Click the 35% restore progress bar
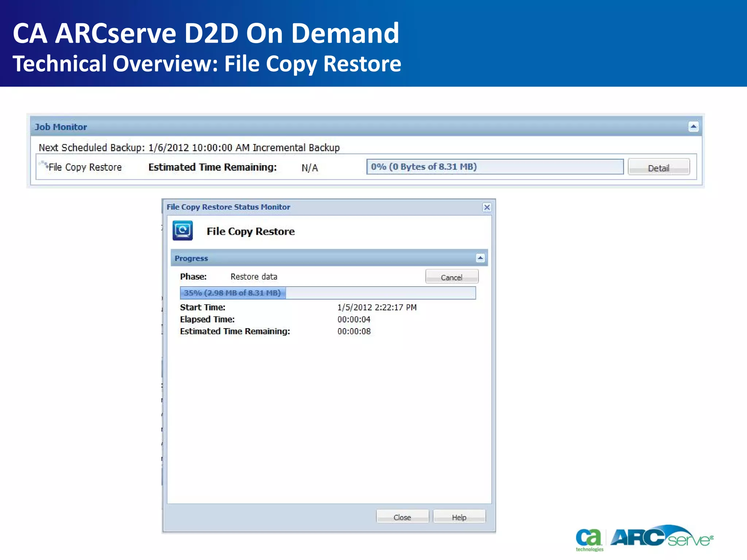This screenshot has height=560, width=747. pyautogui.click(x=328, y=293)
